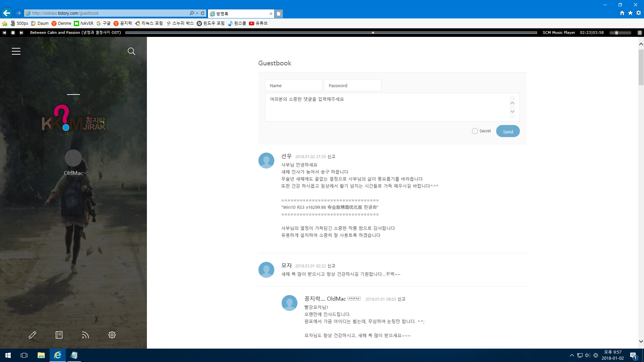Click 신고 on OldMac's reply

click(x=401, y=299)
